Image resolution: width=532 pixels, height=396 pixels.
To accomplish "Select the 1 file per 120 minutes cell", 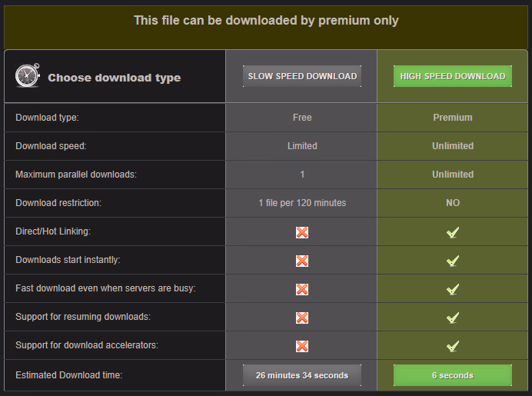I will pyautogui.click(x=302, y=203).
